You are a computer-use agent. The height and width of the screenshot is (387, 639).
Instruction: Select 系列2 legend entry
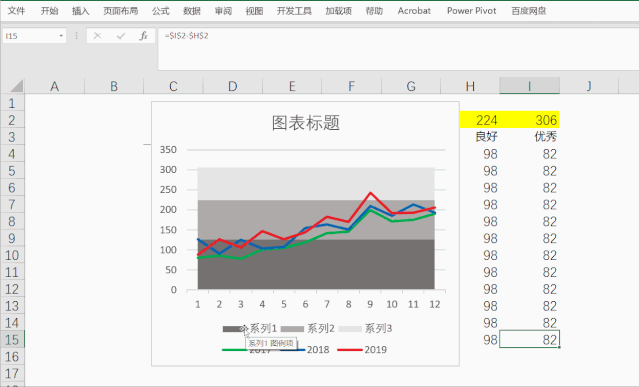tap(308, 328)
